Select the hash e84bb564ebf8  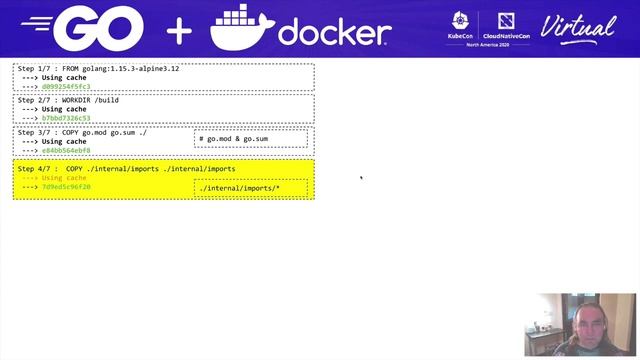(x=66, y=150)
